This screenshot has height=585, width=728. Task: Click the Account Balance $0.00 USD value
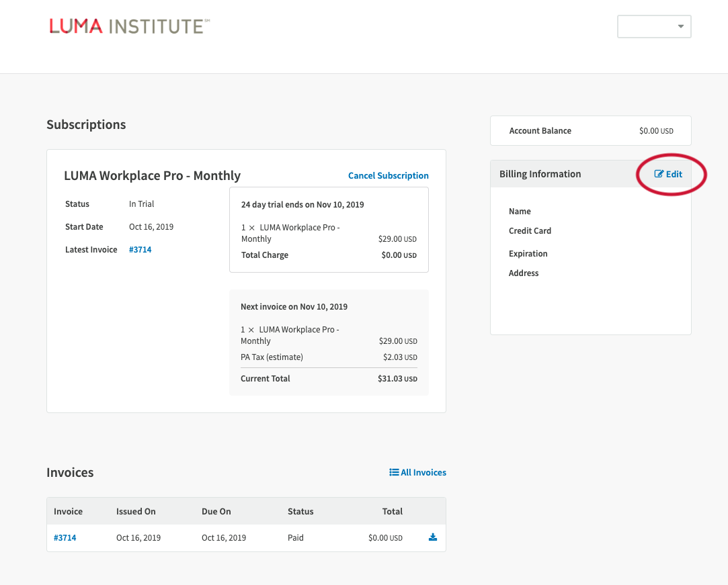(656, 131)
